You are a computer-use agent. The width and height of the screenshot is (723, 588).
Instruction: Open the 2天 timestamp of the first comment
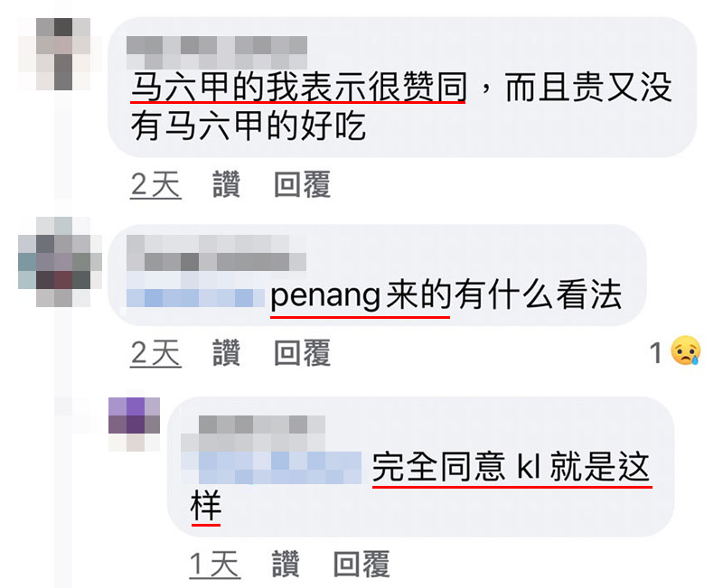pyautogui.click(x=155, y=185)
